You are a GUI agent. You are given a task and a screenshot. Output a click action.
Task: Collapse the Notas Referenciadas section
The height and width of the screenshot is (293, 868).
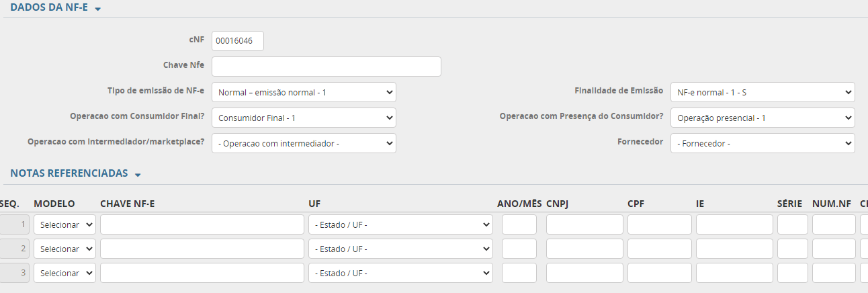click(138, 175)
